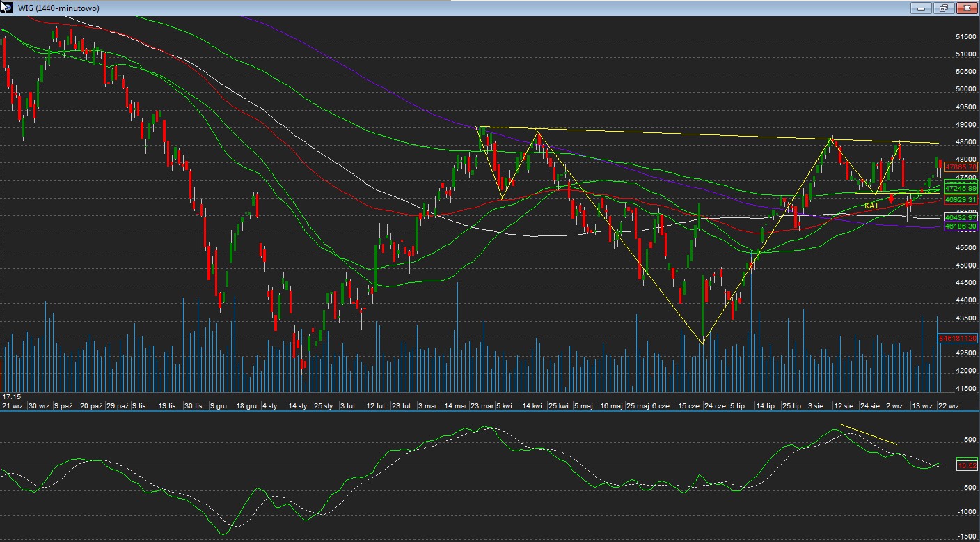The height and width of the screenshot is (542, 980).
Task: Click the 10.52 oscillator value label
Action: (967, 465)
